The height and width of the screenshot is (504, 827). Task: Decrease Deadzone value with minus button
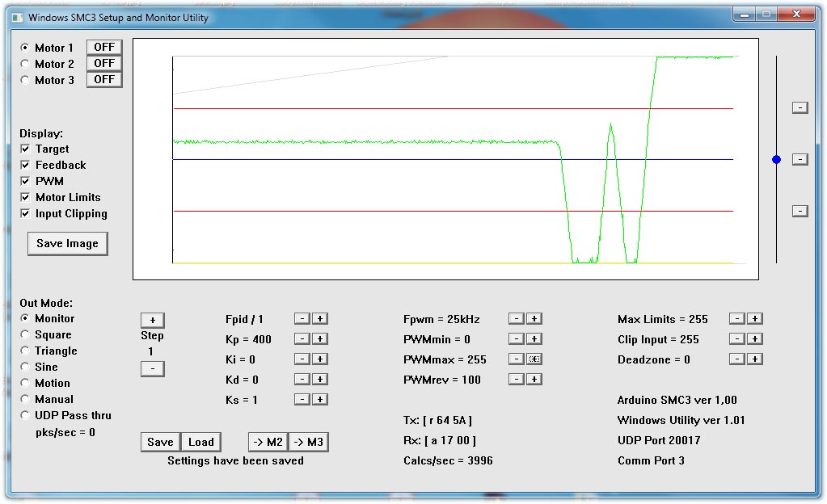click(736, 359)
